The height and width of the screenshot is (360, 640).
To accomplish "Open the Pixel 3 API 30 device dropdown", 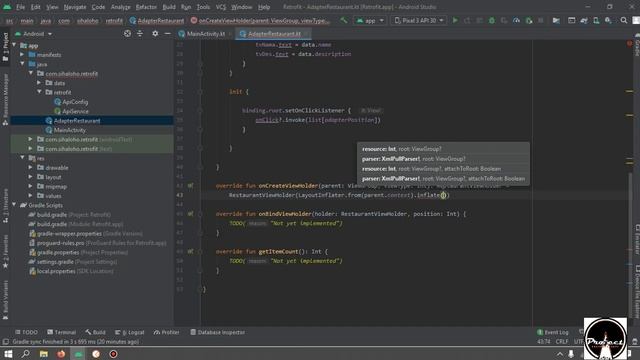I will pyautogui.click(x=418, y=20).
